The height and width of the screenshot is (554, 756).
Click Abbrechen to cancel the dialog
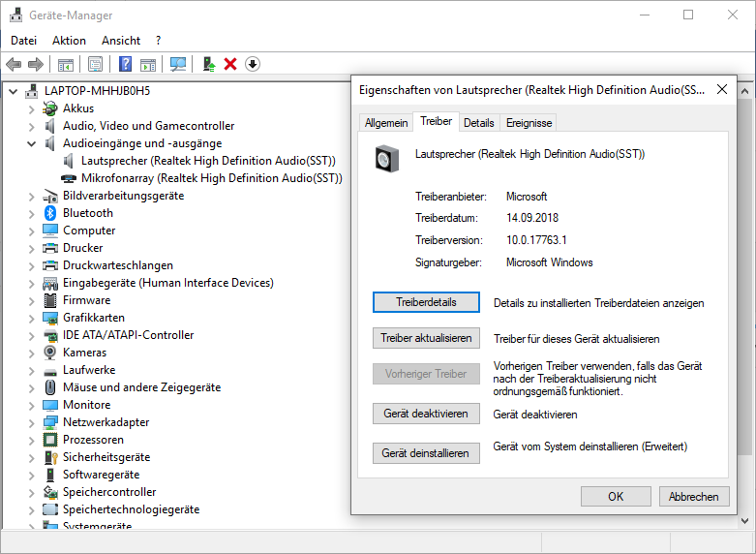click(x=694, y=497)
